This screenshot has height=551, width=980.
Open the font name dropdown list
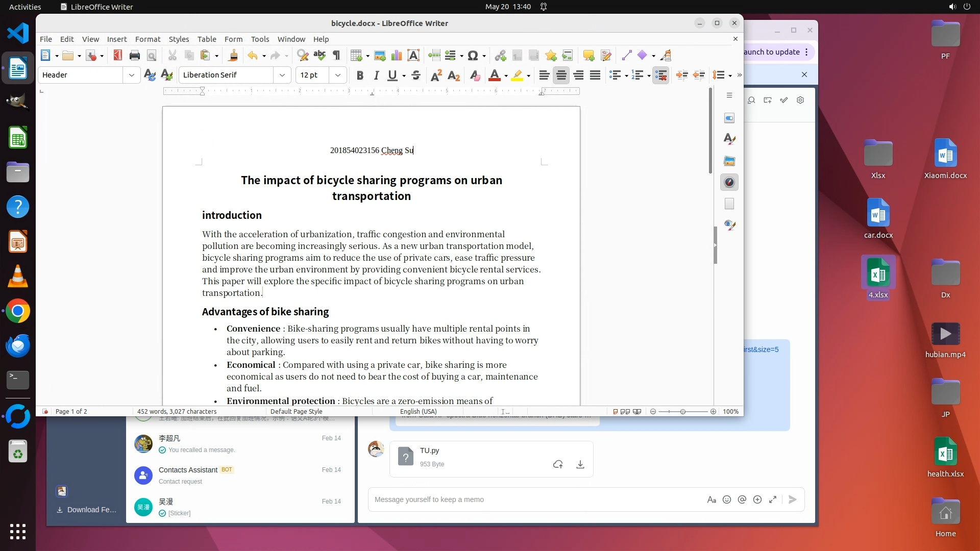(x=282, y=75)
